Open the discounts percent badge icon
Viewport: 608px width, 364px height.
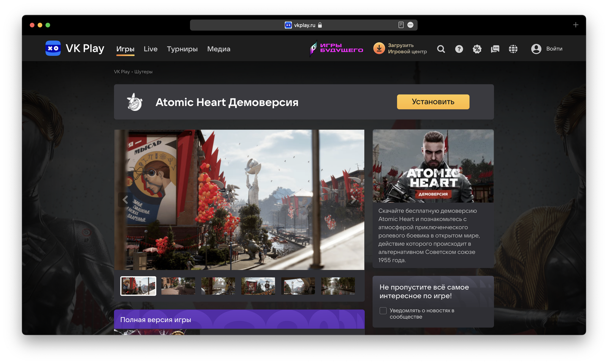[x=477, y=49]
